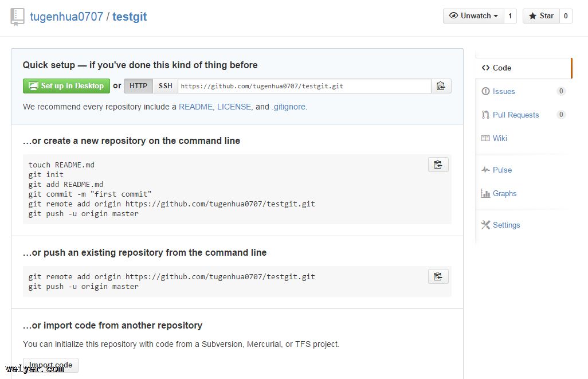
Task: Copy the new repository command block
Action: pyautogui.click(x=438, y=165)
